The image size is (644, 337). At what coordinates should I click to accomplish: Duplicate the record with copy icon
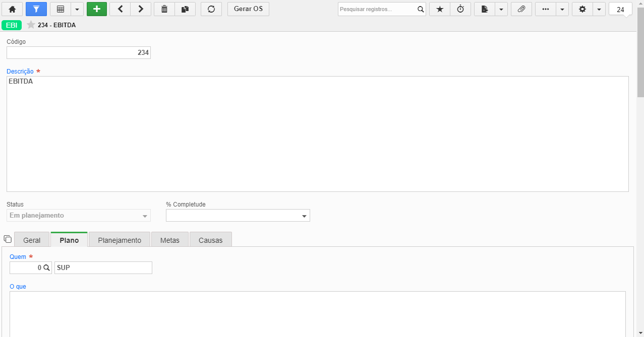[185, 9]
